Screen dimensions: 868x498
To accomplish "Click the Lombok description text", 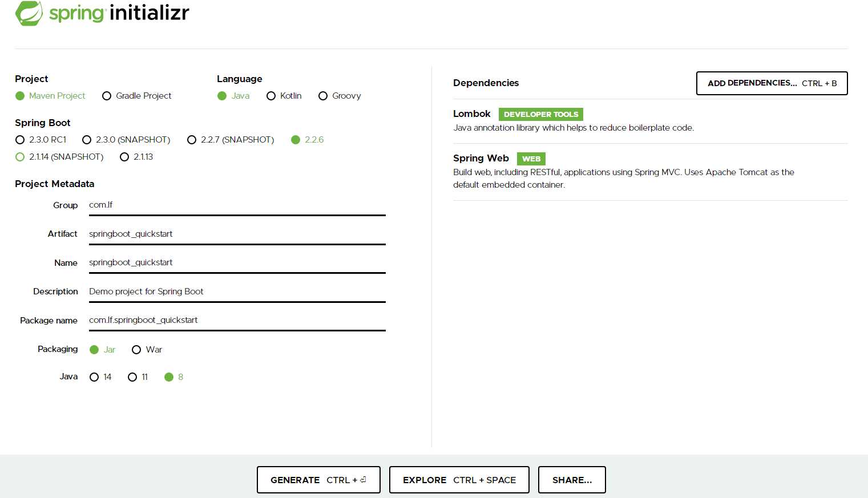I will 574,128.
